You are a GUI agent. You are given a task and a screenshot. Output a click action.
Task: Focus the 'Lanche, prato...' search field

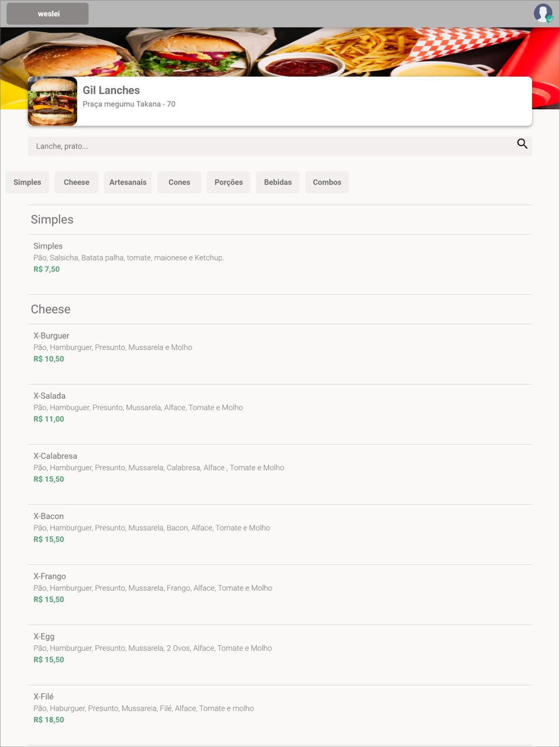tap(280, 146)
